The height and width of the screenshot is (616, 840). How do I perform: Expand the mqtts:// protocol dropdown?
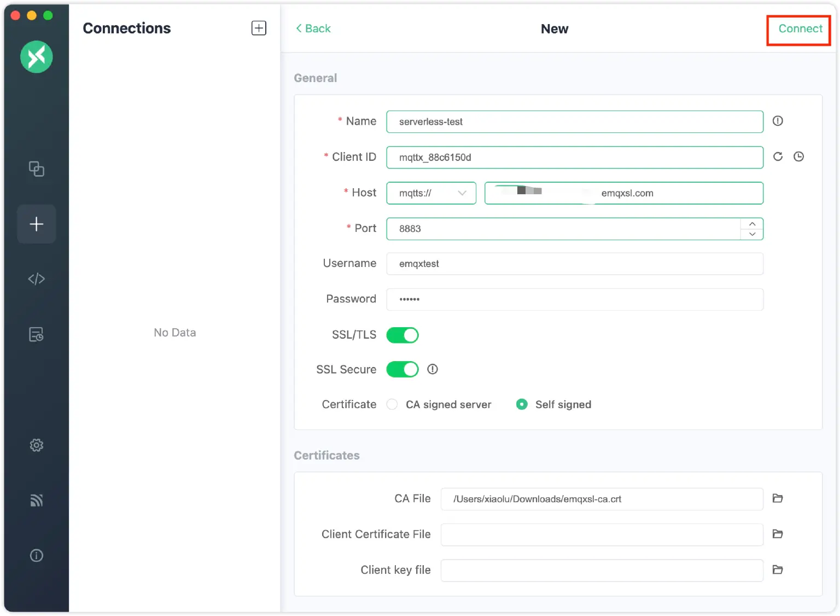[431, 193]
